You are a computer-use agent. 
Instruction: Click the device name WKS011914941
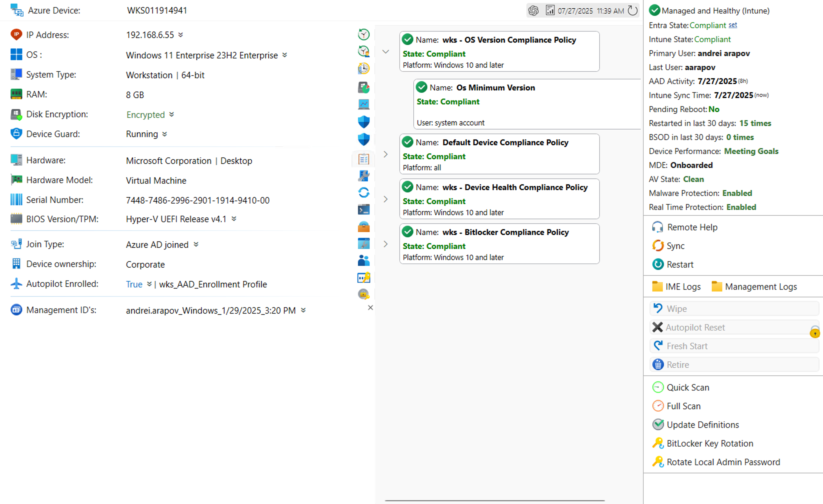(157, 10)
